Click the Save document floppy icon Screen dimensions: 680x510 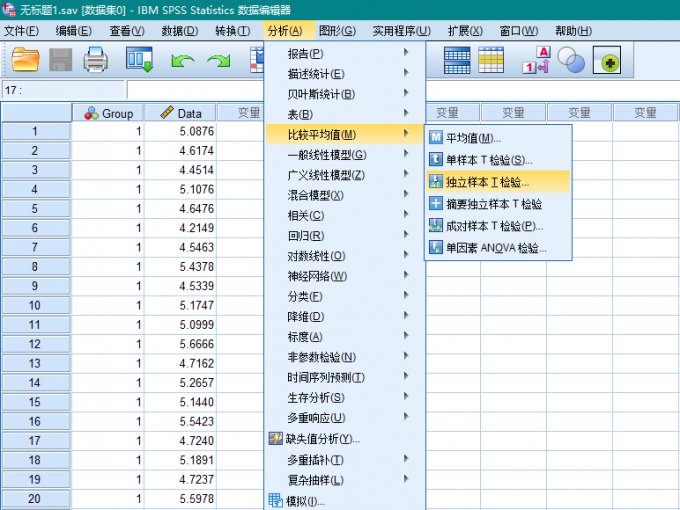tap(60, 60)
